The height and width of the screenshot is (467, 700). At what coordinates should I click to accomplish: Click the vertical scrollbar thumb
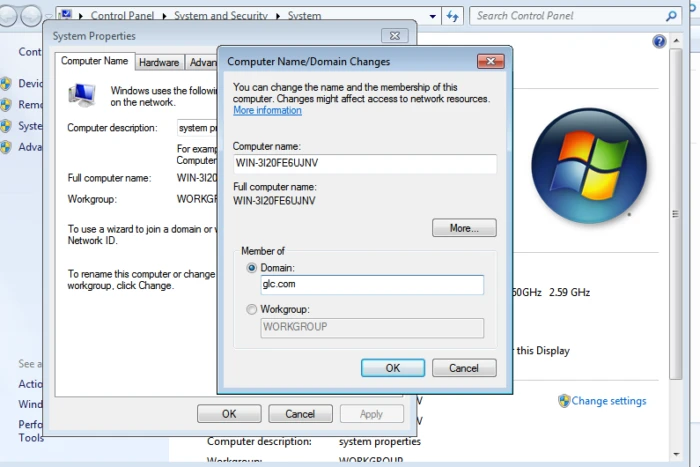click(676, 214)
